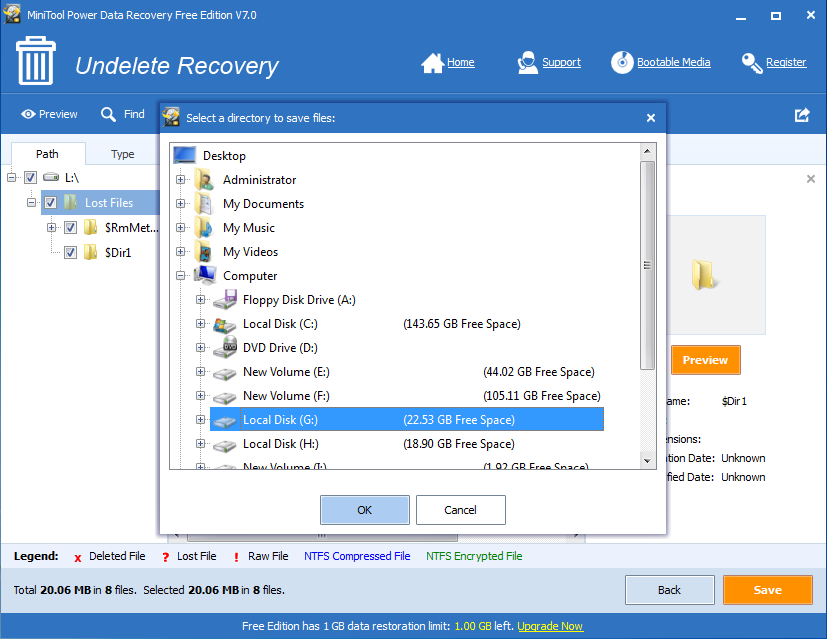Open the Support link
This screenshot has height=639, width=827.
click(x=561, y=62)
